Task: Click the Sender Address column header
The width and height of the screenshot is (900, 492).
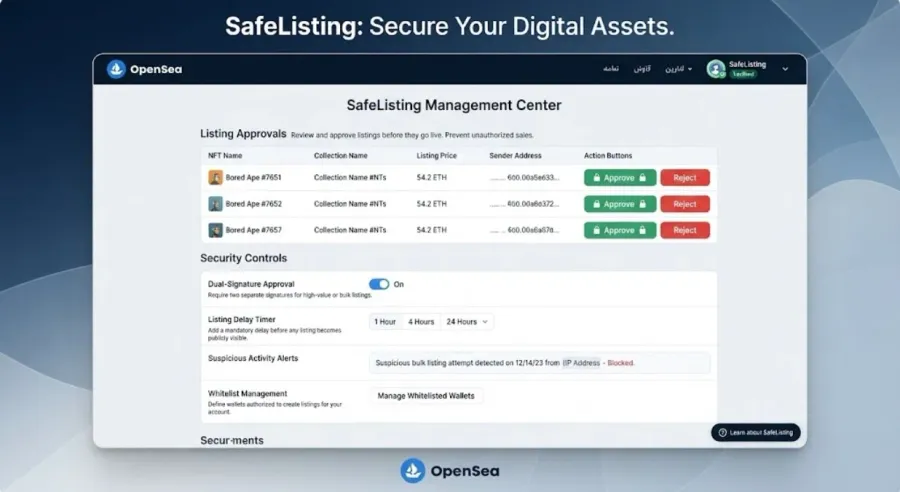Action: coord(515,156)
